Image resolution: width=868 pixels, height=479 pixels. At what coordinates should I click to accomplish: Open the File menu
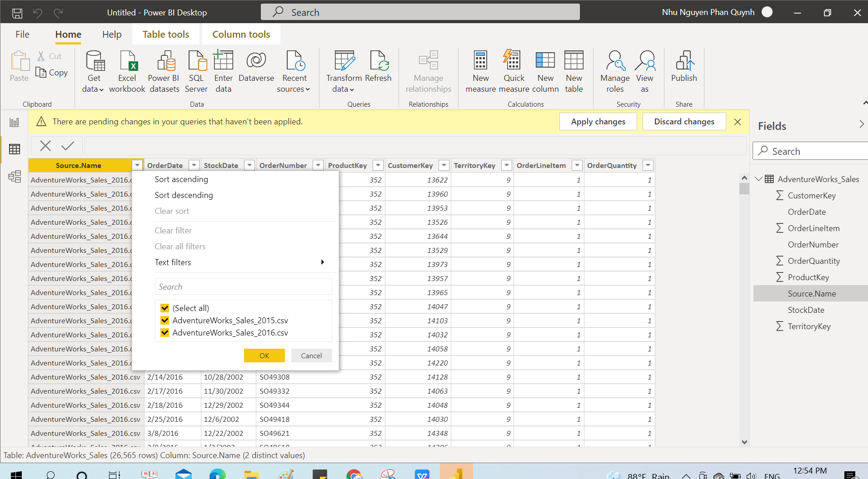pyautogui.click(x=22, y=34)
